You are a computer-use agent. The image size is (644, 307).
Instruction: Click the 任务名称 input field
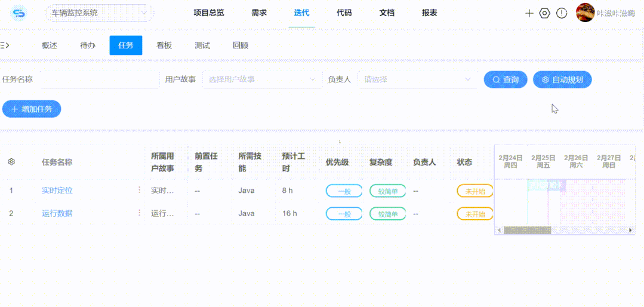(100, 79)
